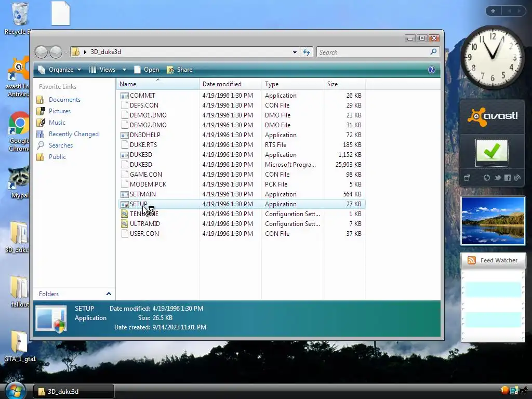Click the Facebook icon in avast gadget
Screen dimensions: 532x399
[x=507, y=178]
